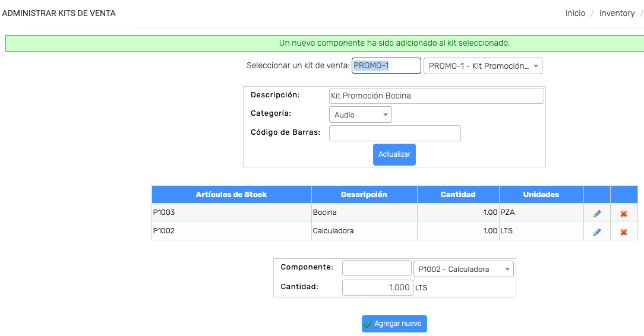This screenshot has height=336, width=644.
Task: Delete the P1002 Calculadora component with red X
Action: [623, 232]
